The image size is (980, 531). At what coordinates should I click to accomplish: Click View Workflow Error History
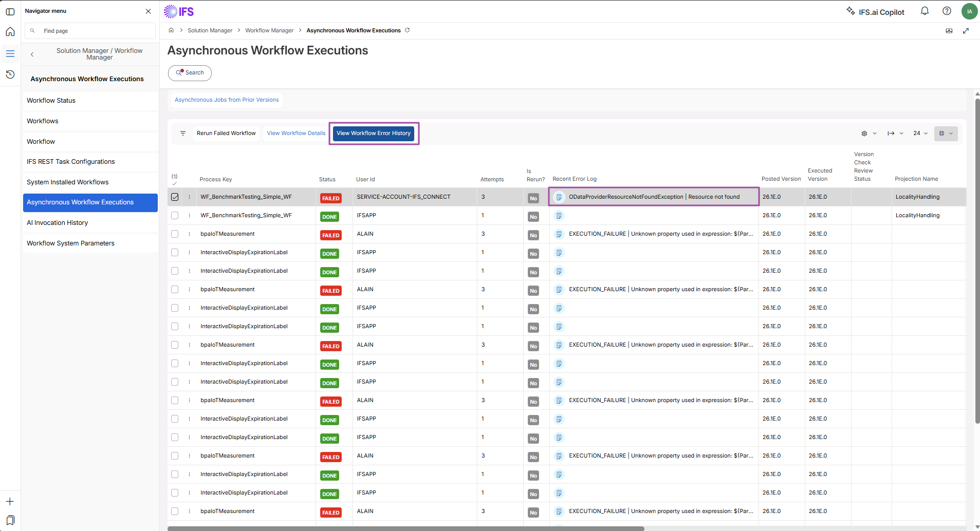(x=374, y=134)
